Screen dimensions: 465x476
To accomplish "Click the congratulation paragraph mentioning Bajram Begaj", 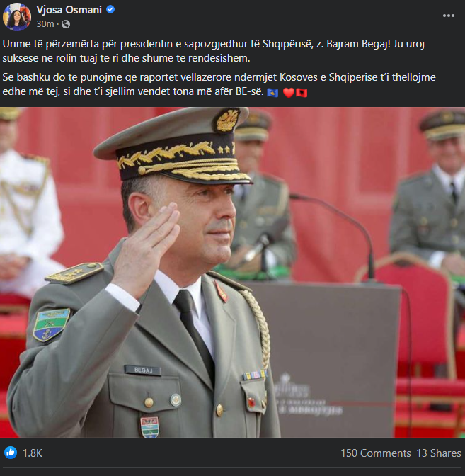I will pos(214,51).
